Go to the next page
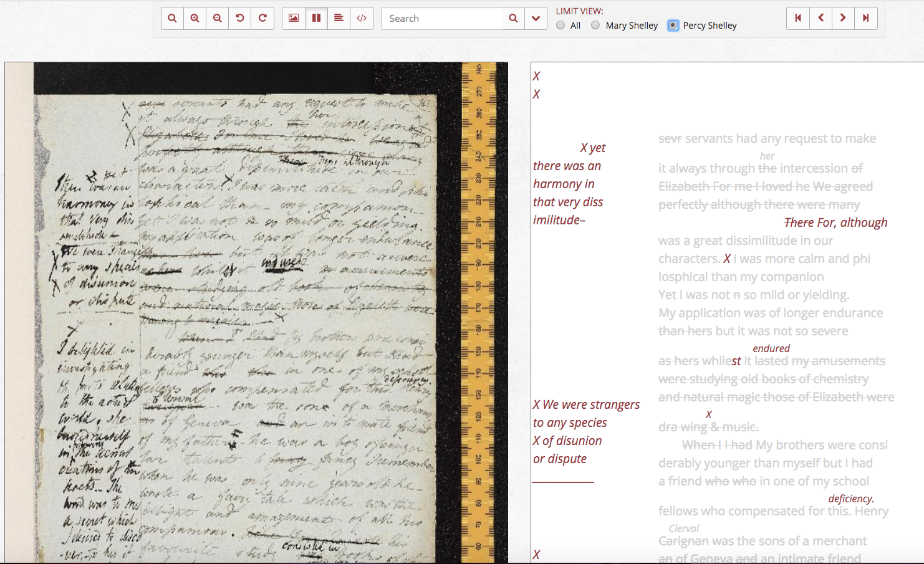Image resolution: width=924 pixels, height=564 pixels. pyautogui.click(x=843, y=18)
